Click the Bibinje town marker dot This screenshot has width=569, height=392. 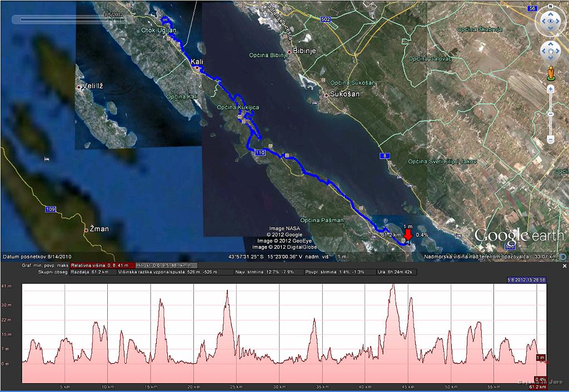[x=290, y=52]
